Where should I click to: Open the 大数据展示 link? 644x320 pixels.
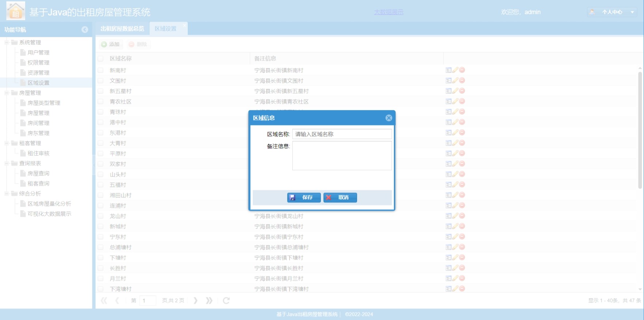pyautogui.click(x=389, y=12)
